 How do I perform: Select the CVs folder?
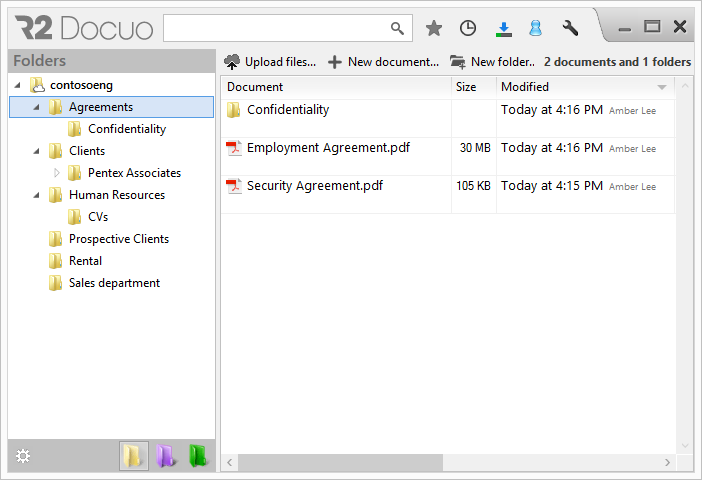(x=98, y=217)
